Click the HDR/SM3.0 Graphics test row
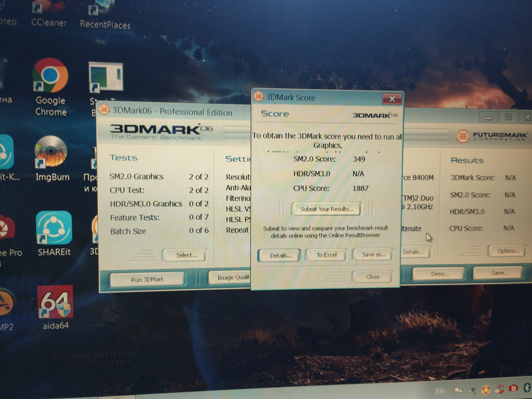Image resolution: width=532 pixels, height=399 pixels. (x=159, y=204)
